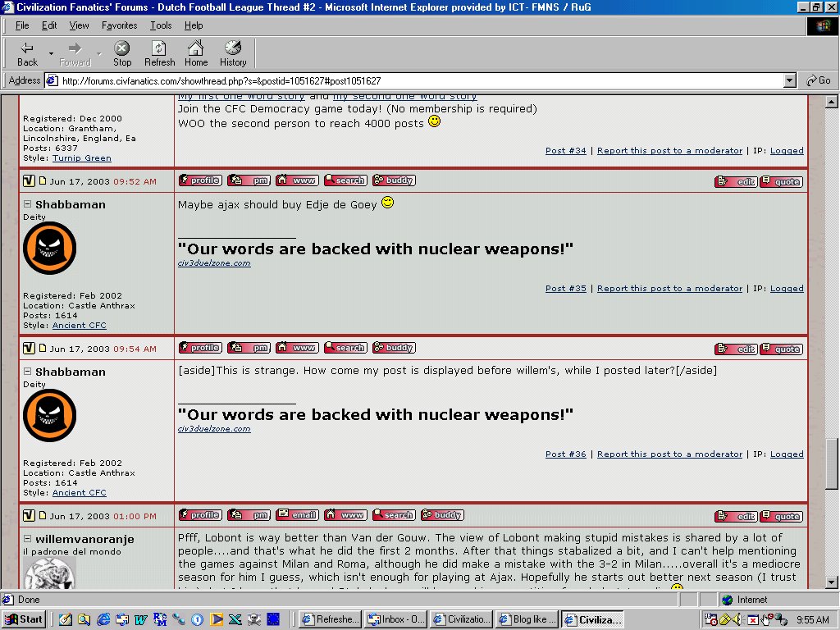Quote the 09:54 AM post
The height and width of the screenshot is (630, 840).
[x=782, y=349]
